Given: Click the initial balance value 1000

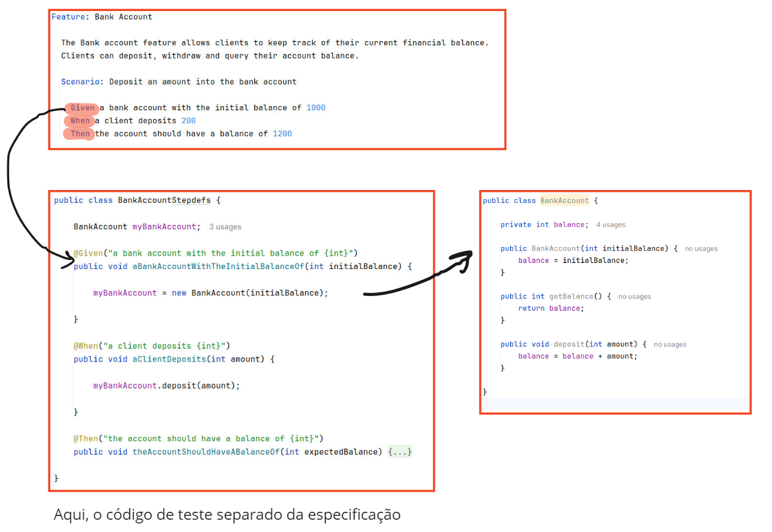Looking at the screenshot, I should [x=316, y=108].
